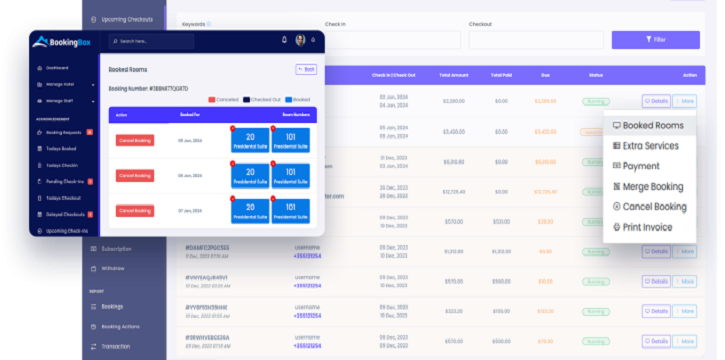Open the notification bell icon

(x=284, y=40)
